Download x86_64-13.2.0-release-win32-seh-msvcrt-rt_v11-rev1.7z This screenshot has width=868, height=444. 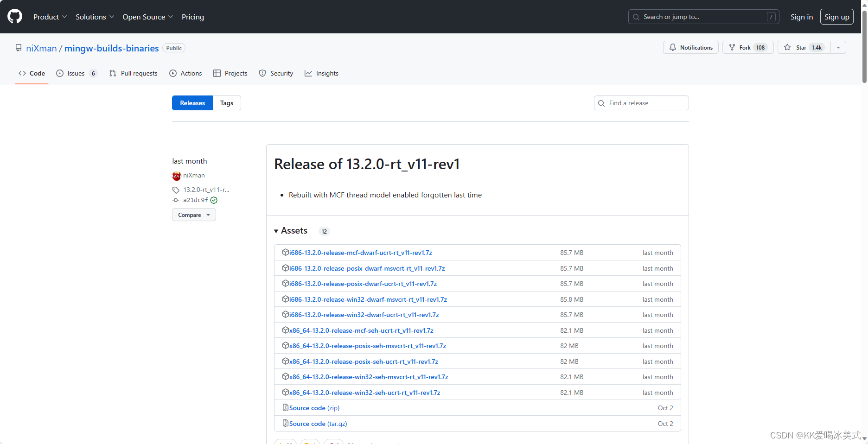(369, 377)
